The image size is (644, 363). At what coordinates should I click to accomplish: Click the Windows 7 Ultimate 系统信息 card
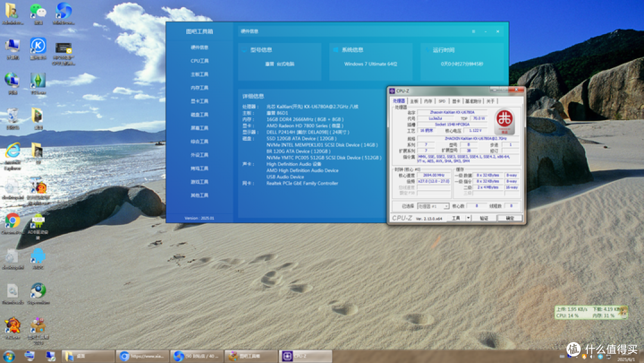[x=370, y=61]
